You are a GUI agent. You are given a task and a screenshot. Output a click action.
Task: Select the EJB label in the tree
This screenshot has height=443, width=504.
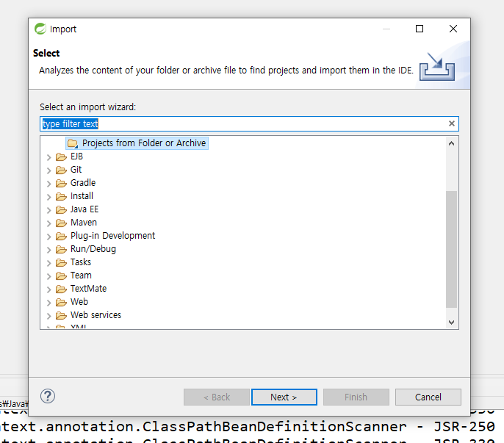tap(77, 156)
